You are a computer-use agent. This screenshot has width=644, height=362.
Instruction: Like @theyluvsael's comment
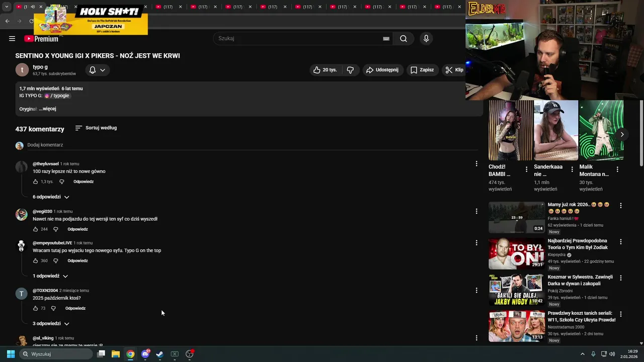coord(36,182)
